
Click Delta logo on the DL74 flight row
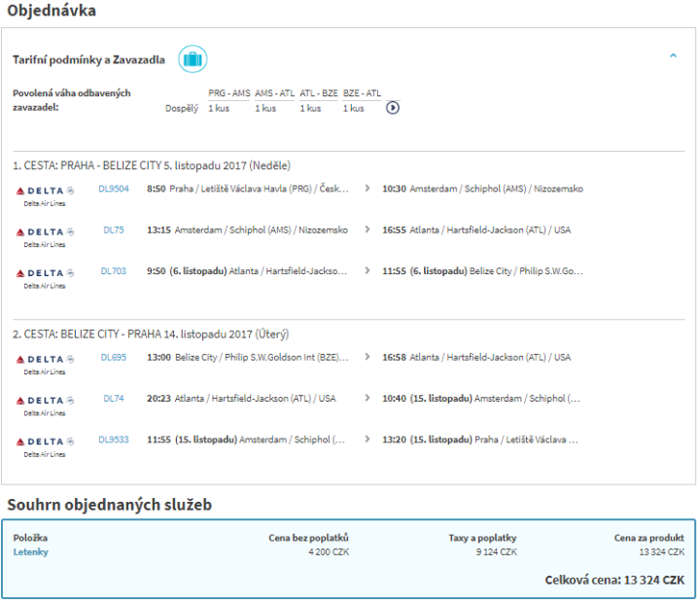pyautogui.click(x=45, y=401)
